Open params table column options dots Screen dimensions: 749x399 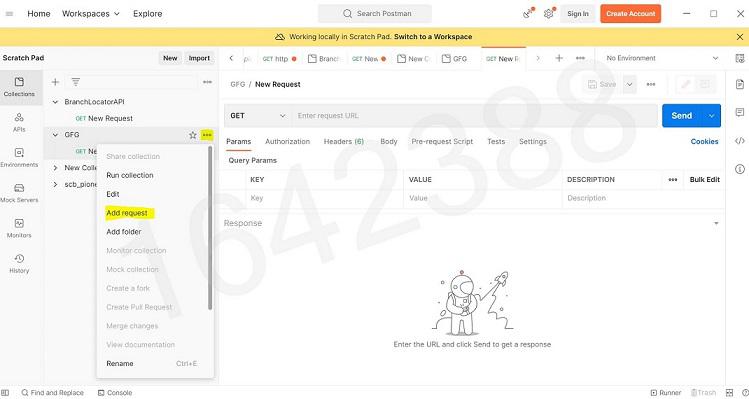point(673,180)
